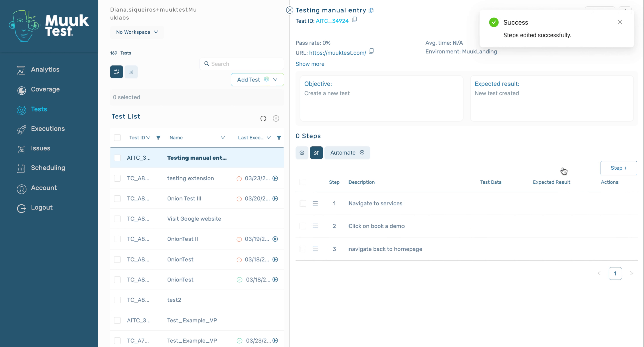
Task: Grab the drag handle for step 1
Action: [315, 203]
